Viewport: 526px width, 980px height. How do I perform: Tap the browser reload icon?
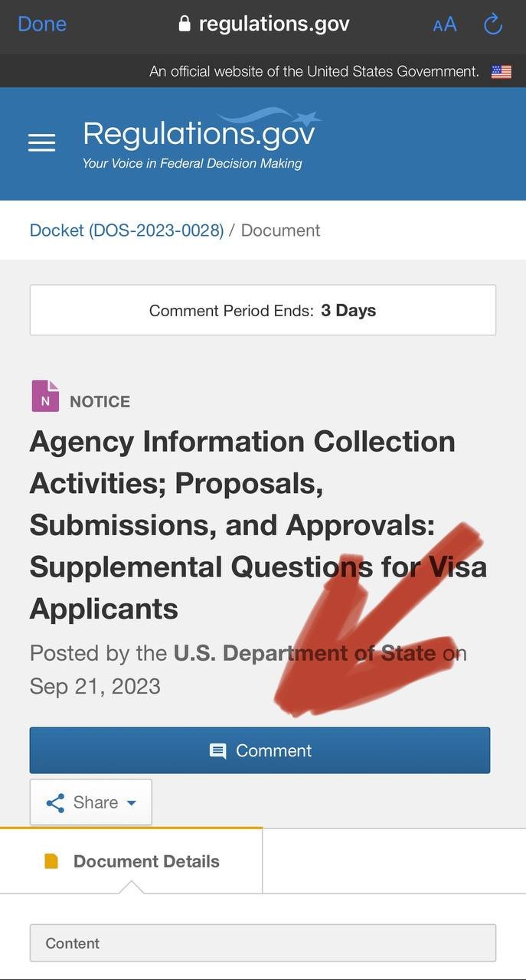(493, 24)
